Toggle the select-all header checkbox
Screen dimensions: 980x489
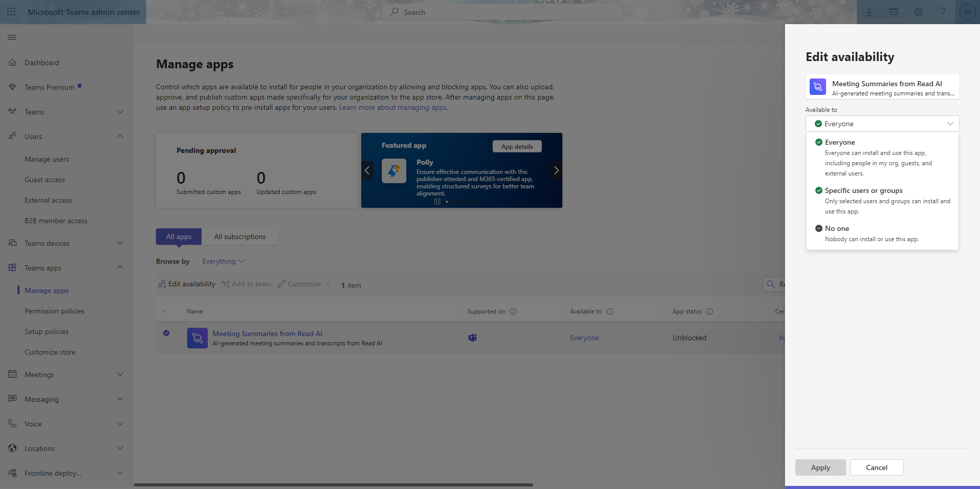click(164, 311)
